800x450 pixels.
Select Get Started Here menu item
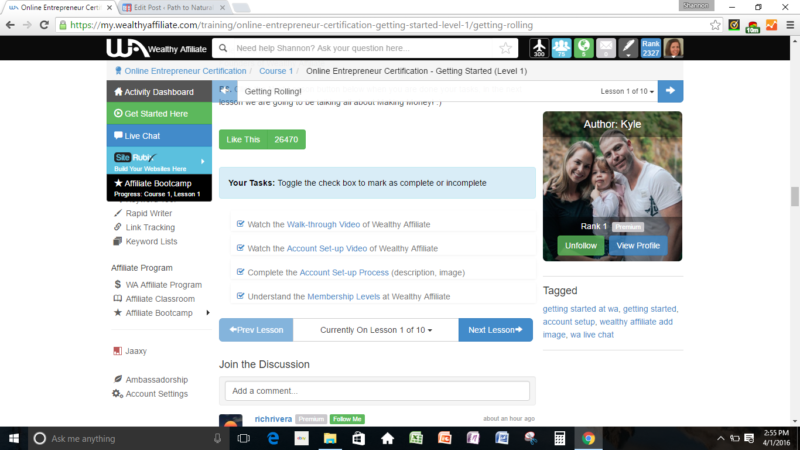tap(159, 114)
